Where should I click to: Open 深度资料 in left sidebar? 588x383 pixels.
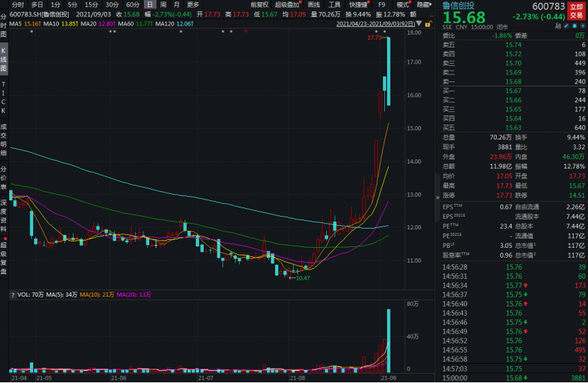click(4, 216)
